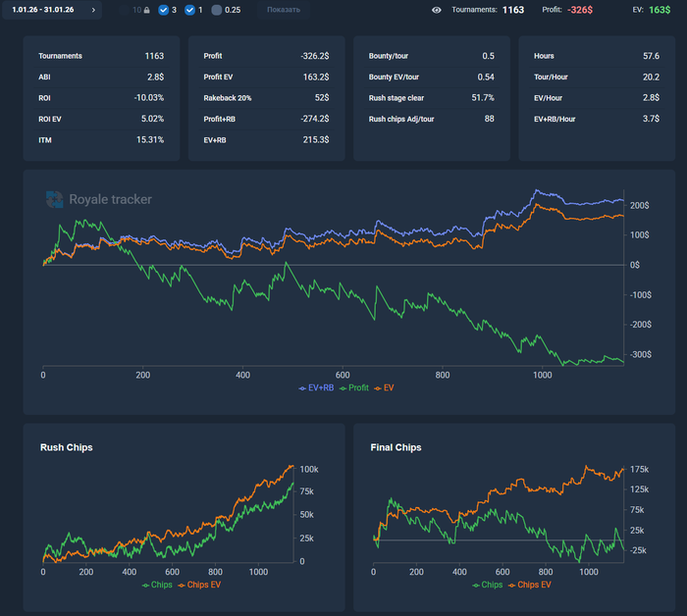The width and height of the screenshot is (687, 616).
Task: Hide Chips series in Rush Chips legend
Action: pyautogui.click(x=146, y=585)
